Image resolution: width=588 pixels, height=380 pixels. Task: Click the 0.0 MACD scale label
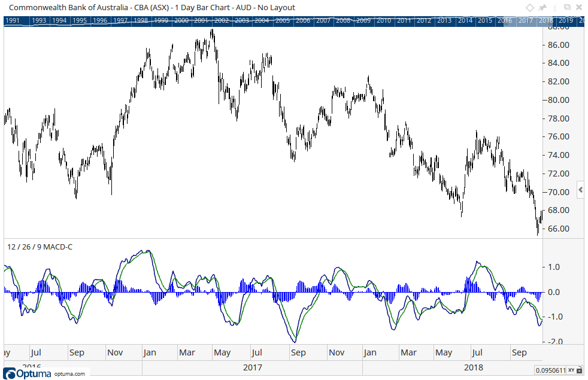pos(554,292)
